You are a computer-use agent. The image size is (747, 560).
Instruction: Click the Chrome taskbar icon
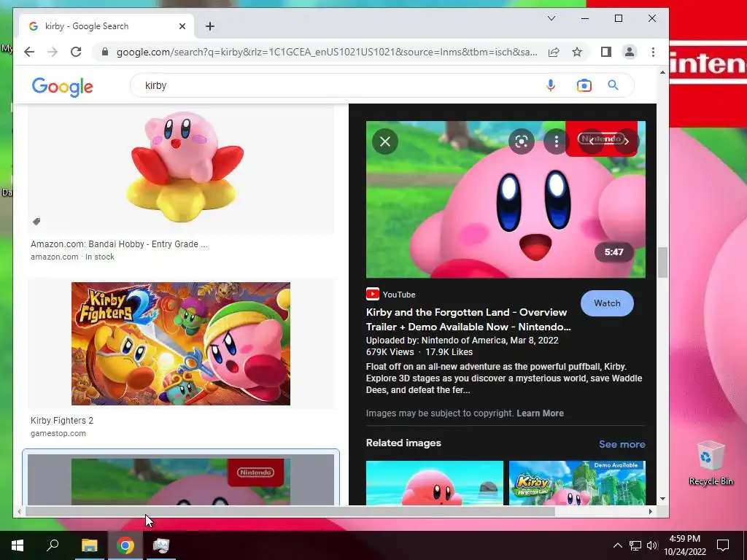125,545
